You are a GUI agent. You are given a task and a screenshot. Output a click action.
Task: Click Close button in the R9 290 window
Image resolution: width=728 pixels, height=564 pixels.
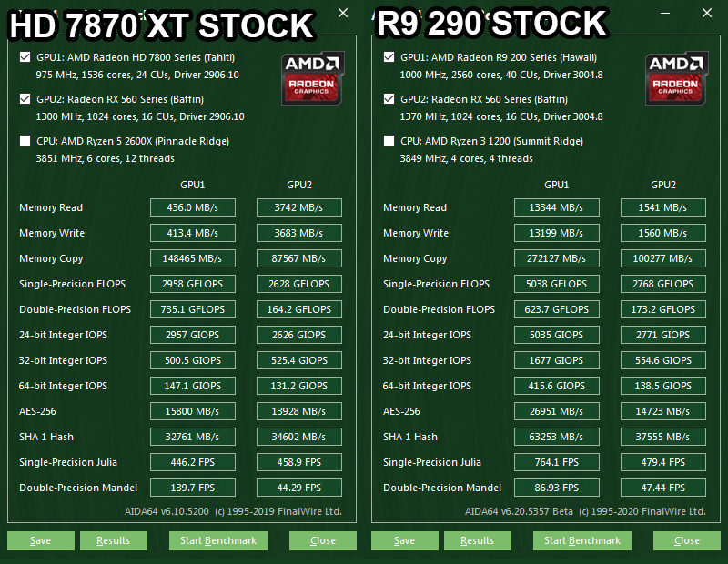(687, 540)
